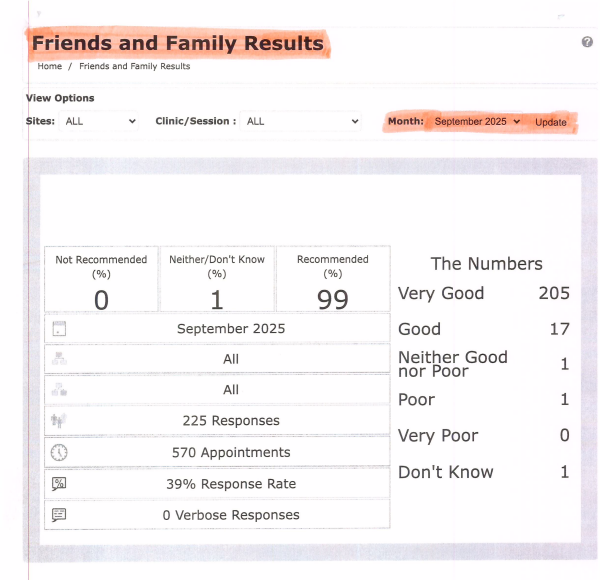Click the clock icon beside 570 Appointments
600x580 pixels.
click(x=59, y=453)
